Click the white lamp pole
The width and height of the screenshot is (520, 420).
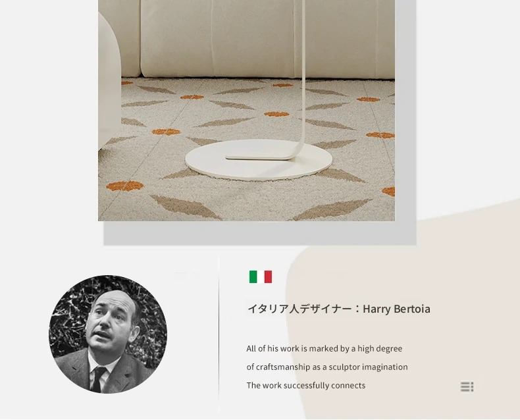pos(302,73)
